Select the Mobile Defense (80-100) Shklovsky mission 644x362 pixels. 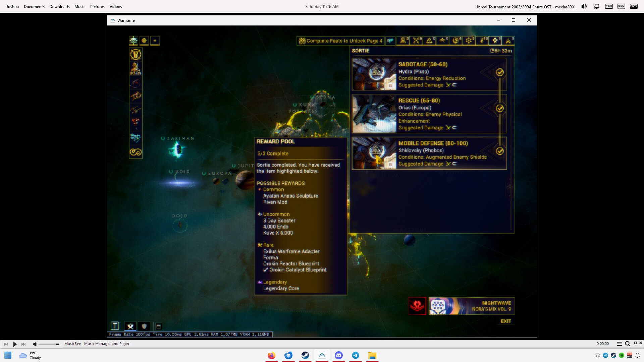pos(429,153)
